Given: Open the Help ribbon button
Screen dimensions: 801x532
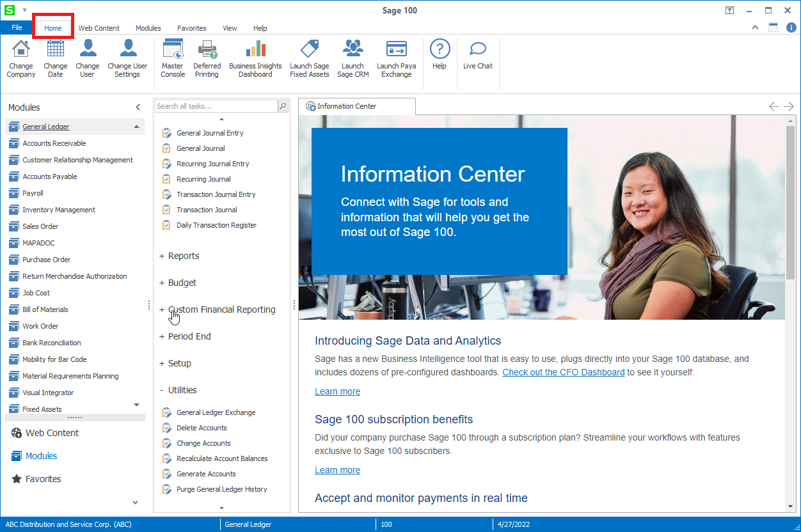Looking at the screenshot, I should point(440,54).
